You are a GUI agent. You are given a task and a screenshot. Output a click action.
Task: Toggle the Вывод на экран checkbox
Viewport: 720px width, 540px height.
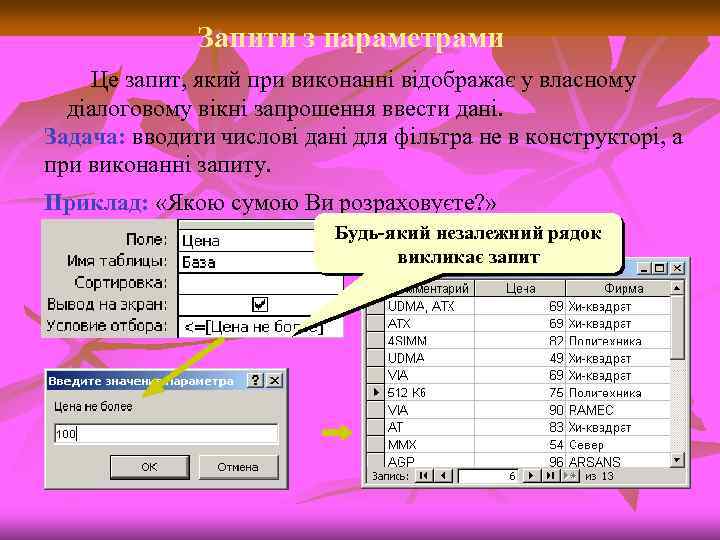point(260,304)
